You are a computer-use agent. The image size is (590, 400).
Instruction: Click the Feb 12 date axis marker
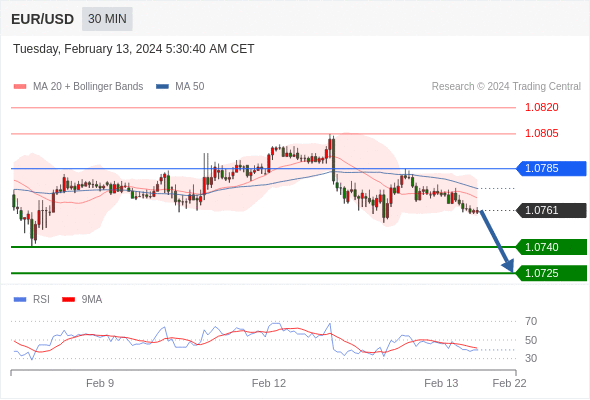point(269,383)
